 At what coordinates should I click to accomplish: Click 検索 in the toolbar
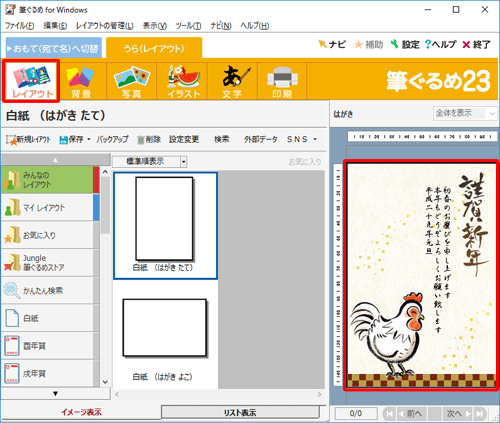(222, 140)
